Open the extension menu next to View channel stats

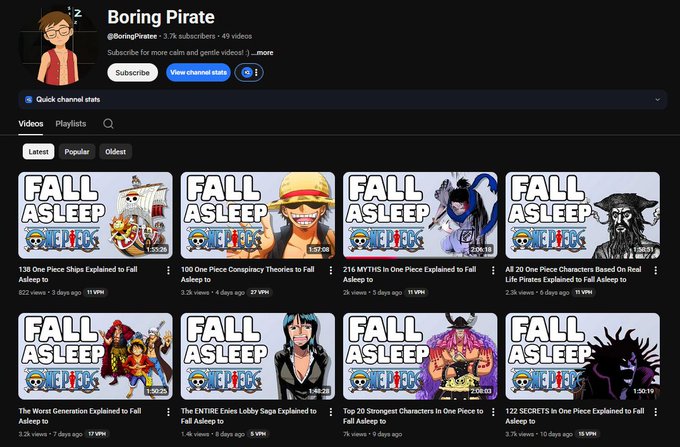click(x=249, y=72)
